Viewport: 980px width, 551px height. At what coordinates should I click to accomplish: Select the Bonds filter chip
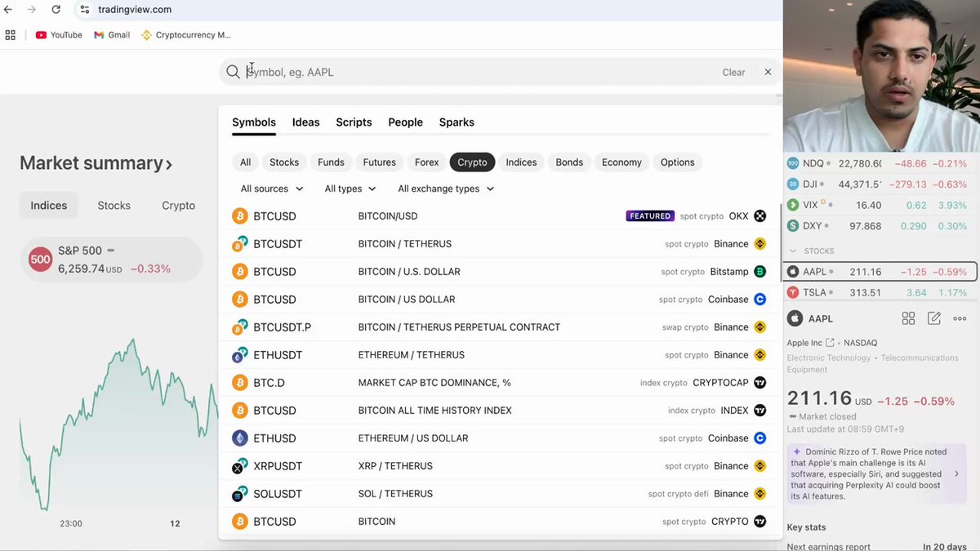click(569, 162)
